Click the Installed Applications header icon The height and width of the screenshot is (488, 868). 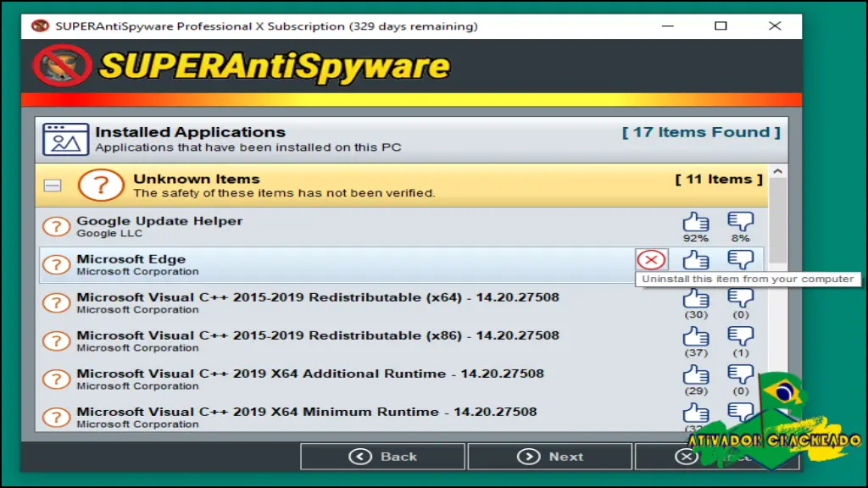[65, 140]
